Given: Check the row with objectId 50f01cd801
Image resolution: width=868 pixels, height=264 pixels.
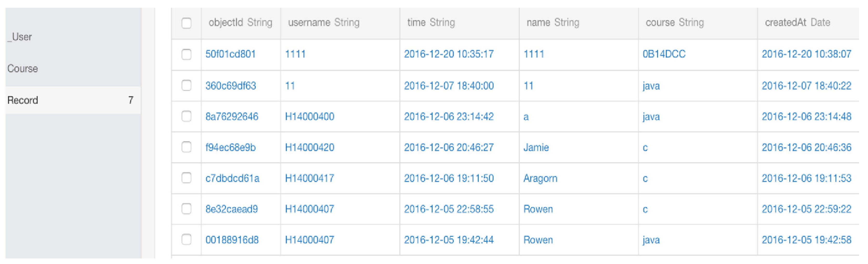Looking at the screenshot, I should pyautogui.click(x=186, y=54).
